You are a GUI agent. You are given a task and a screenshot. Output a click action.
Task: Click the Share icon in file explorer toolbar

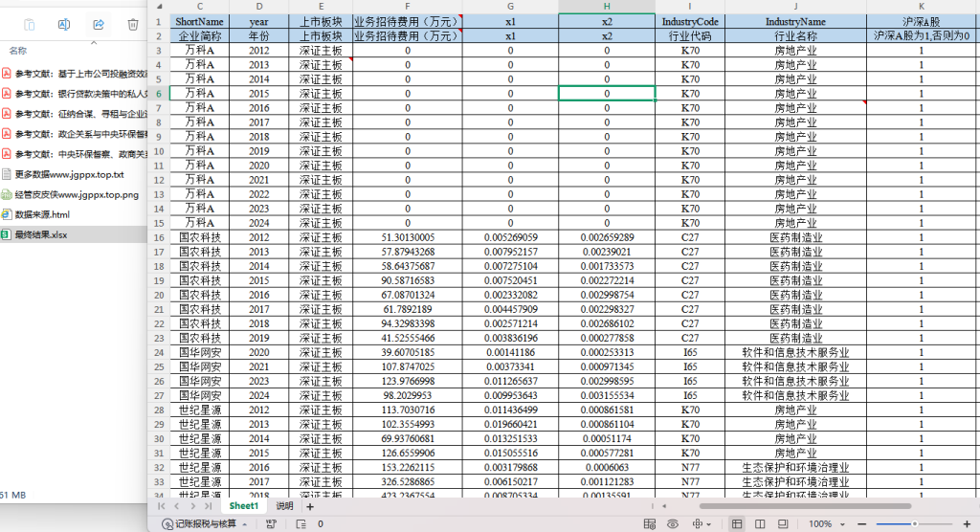99,24
